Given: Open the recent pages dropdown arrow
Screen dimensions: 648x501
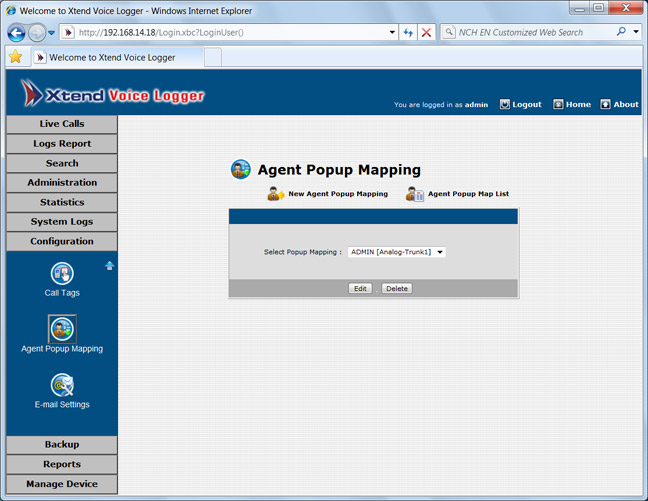Looking at the screenshot, I should (x=51, y=33).
